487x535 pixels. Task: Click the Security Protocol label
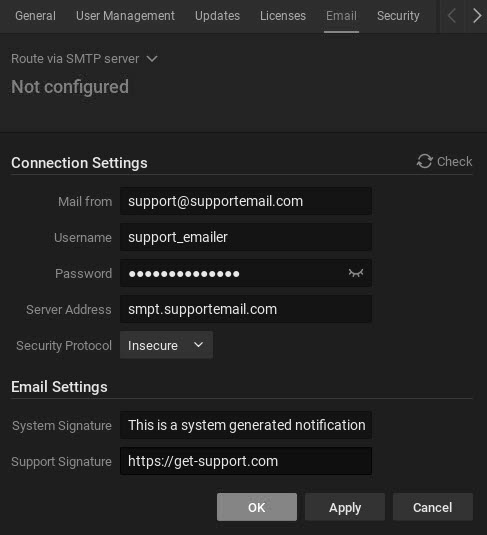[64, 346]
